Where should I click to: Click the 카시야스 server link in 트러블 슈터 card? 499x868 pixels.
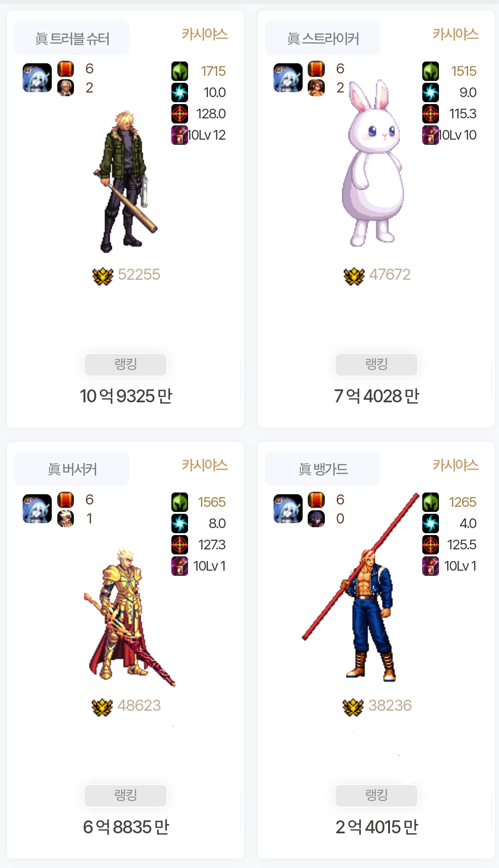[205, 34]
